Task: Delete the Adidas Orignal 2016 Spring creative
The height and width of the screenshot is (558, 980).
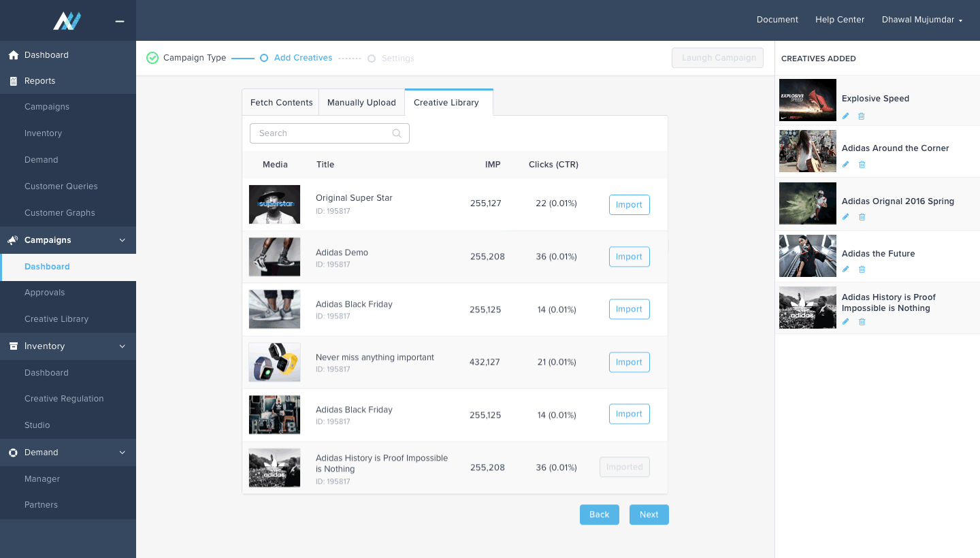Action: click(862, 217)
